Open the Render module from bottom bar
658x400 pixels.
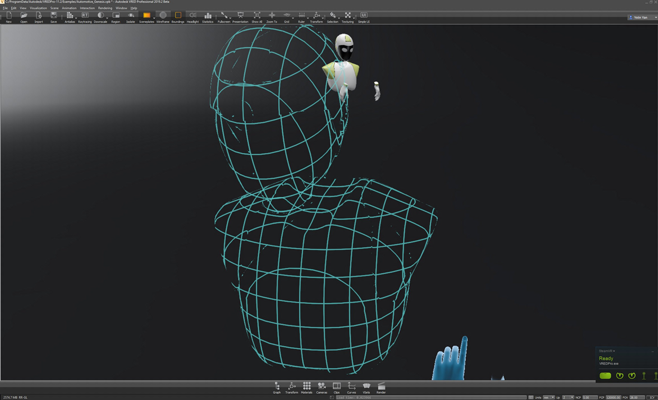tap(381, 387)
